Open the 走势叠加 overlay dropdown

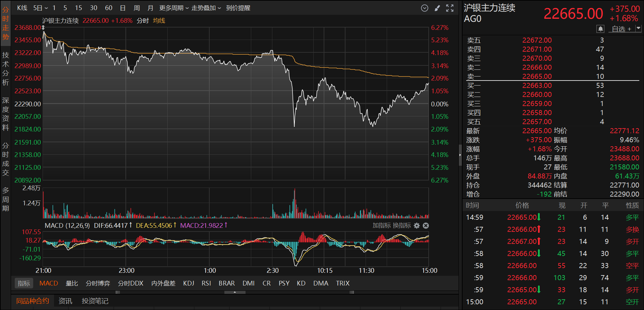tap(206, 8)
